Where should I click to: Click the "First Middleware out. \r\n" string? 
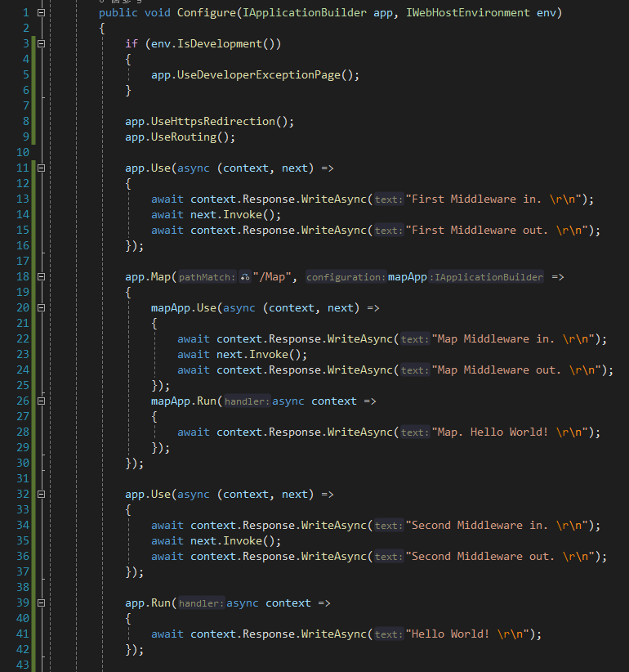(x=497, y=231)
